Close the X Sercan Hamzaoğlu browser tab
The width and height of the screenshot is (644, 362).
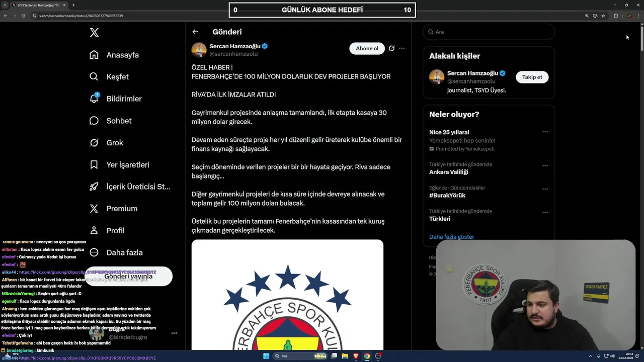point(64,5)
